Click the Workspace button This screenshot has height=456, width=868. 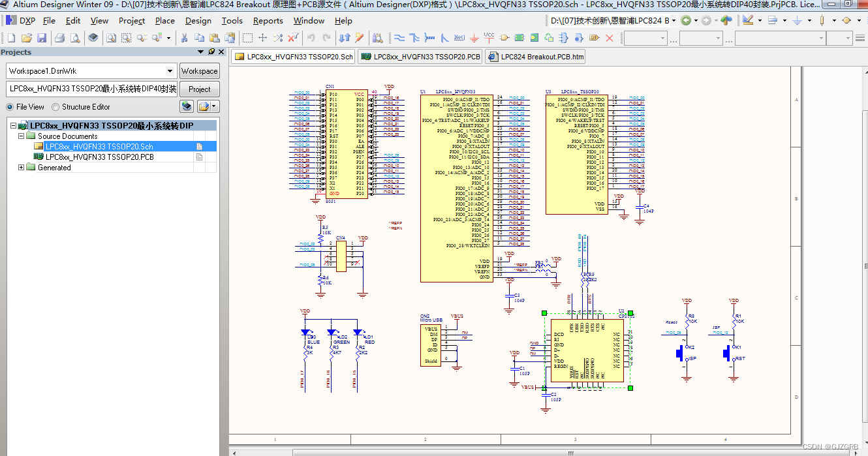(199, 70)
